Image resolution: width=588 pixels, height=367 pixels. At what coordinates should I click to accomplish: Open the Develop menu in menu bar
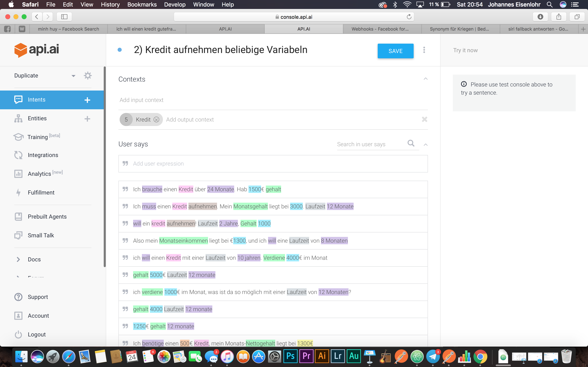coord(175,4)
